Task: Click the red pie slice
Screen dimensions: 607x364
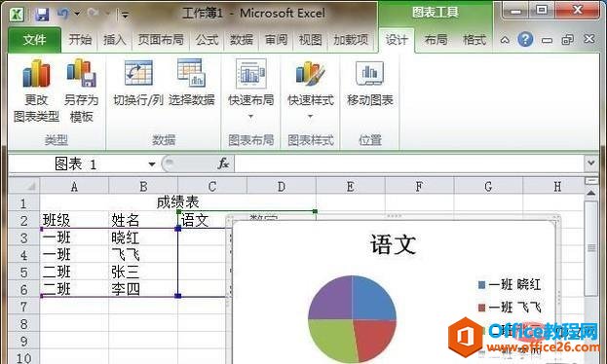Action: pos(375,340)
